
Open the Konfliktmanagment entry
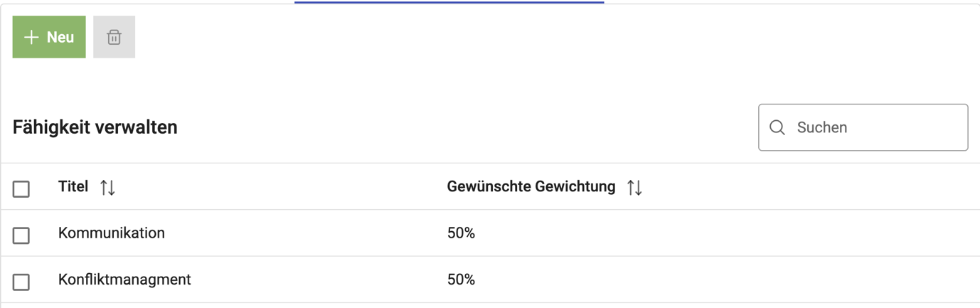pos(124,280)
